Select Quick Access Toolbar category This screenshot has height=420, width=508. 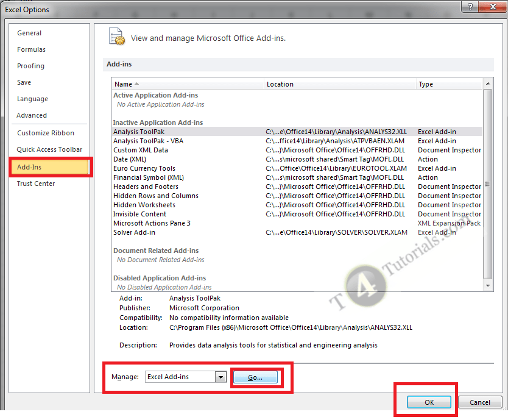[x=49, y=149]
